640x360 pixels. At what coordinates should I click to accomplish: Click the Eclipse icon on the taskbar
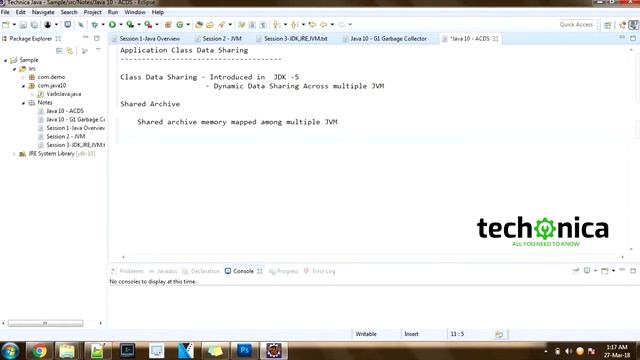click(x=273, y=351)
